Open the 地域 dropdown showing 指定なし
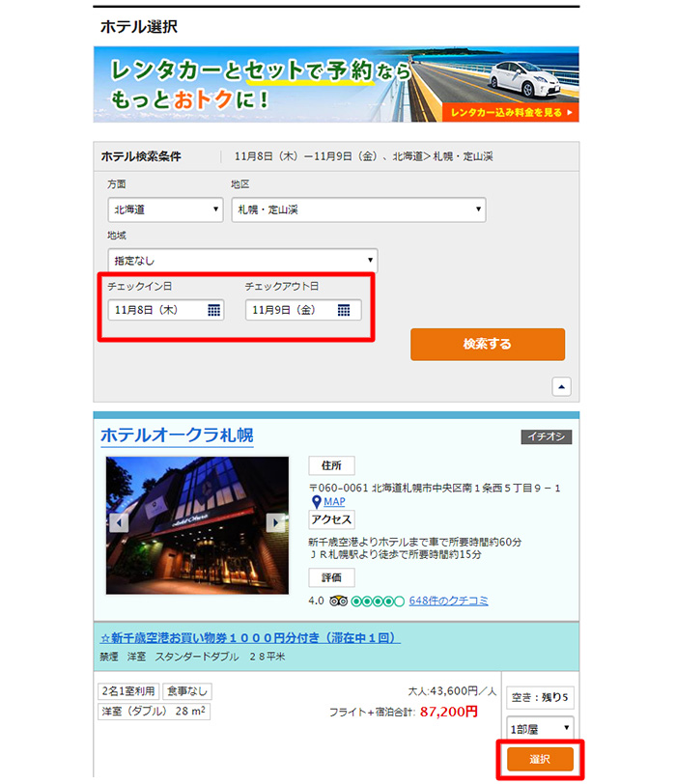 [242, 260]
